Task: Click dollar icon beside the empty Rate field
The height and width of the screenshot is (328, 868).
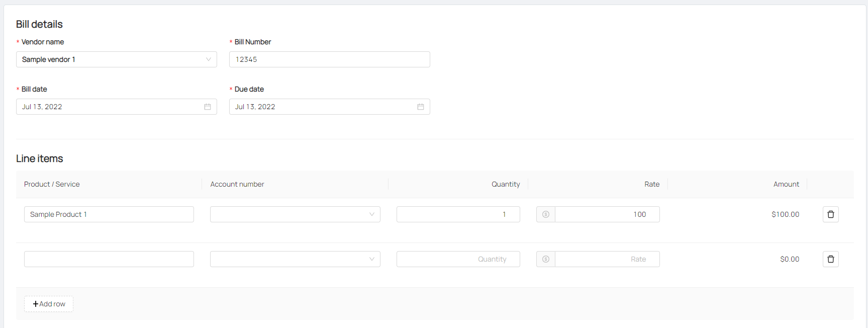Action: tap(546, 259)
